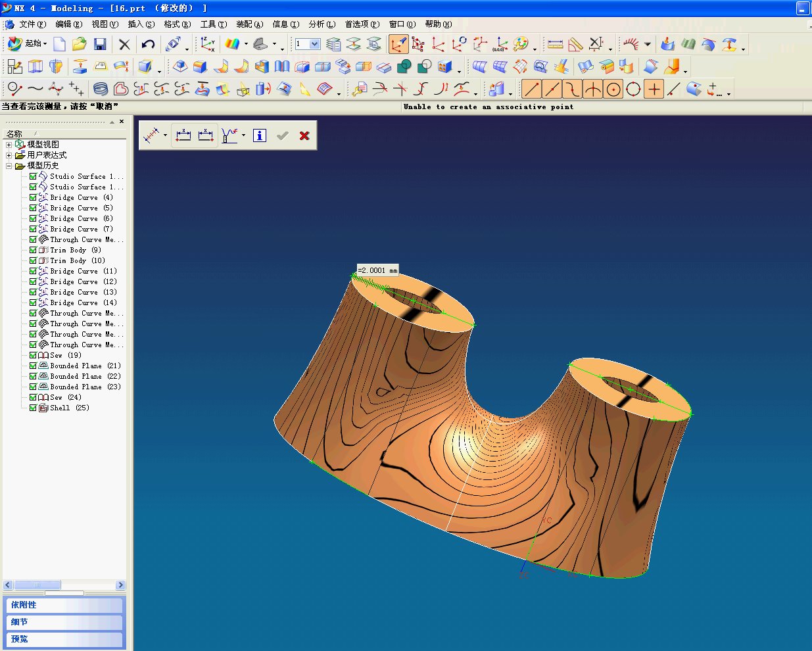This screenshot has width=812, height=651.
Task: Select the Bounded Plane (23) tree item
Action: click(x=80, y=387)
